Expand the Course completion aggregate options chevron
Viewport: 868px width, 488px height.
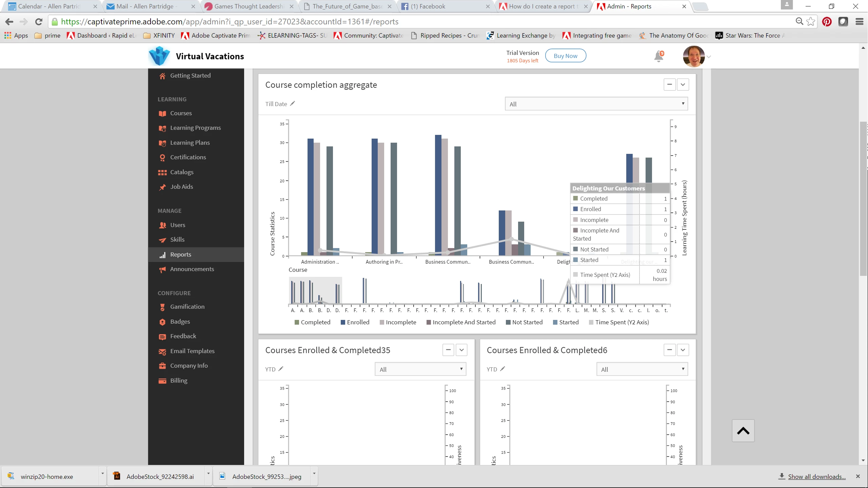point(683,84)
